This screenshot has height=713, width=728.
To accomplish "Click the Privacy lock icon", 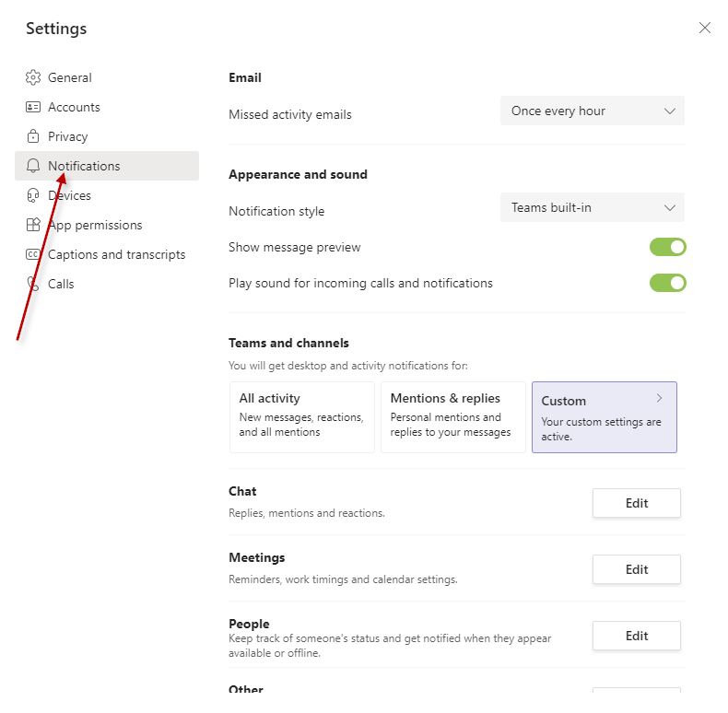I will click(x=33, y=136).
